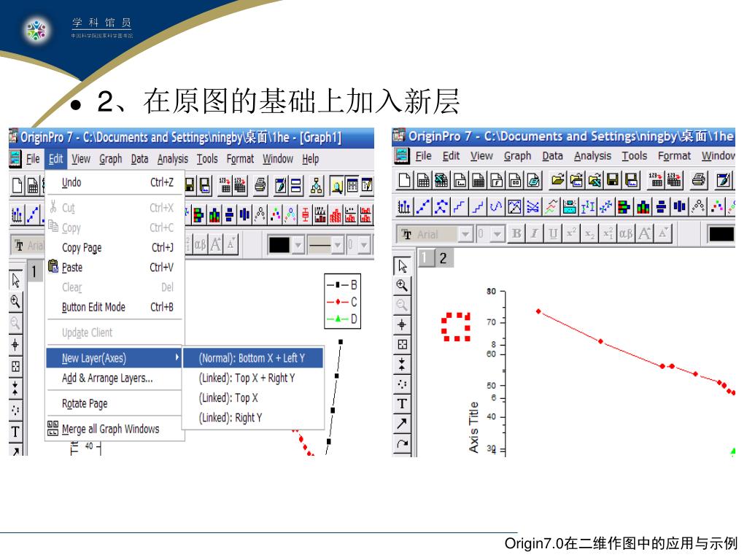Click Paste in the Edit menu

(x=114, y=267)
